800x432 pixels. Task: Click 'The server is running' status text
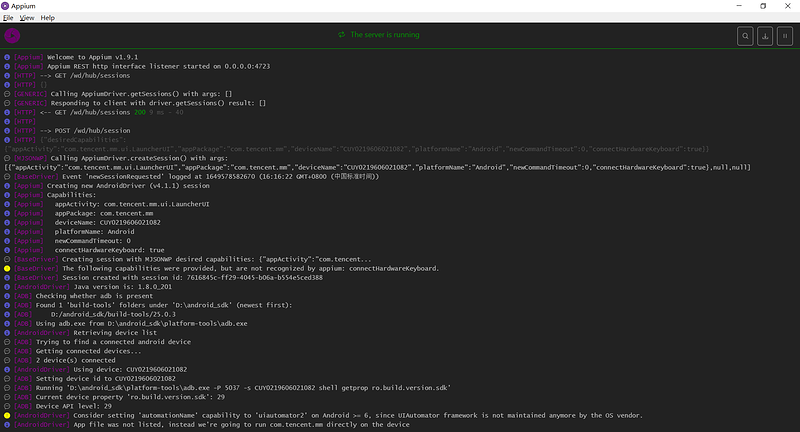385,35
